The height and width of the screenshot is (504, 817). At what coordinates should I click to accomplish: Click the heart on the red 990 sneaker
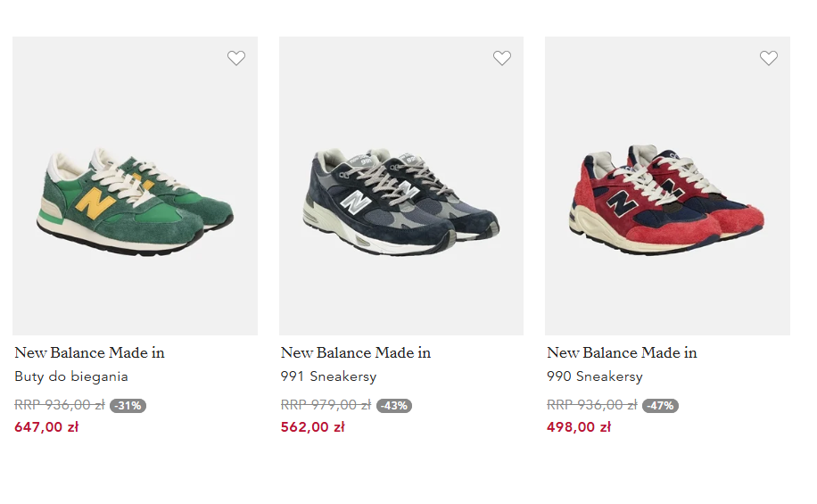pyautogui.click(x=769, y=58)
